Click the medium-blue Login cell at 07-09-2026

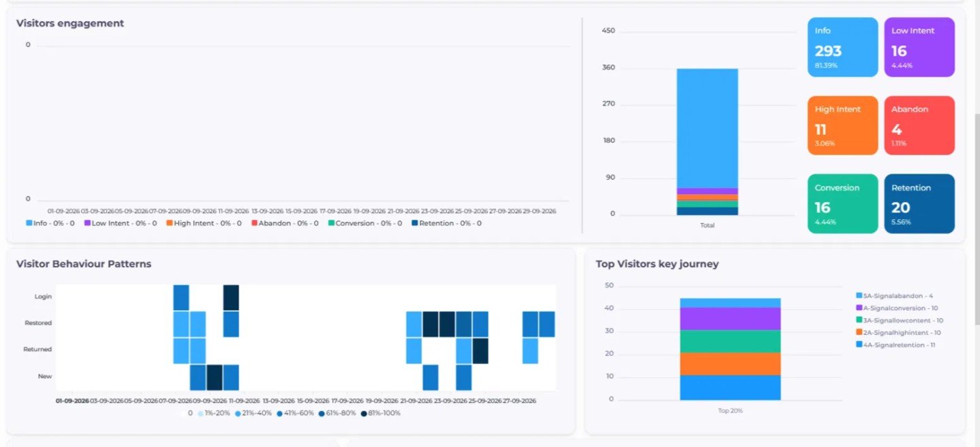click(x=181, y=297)
